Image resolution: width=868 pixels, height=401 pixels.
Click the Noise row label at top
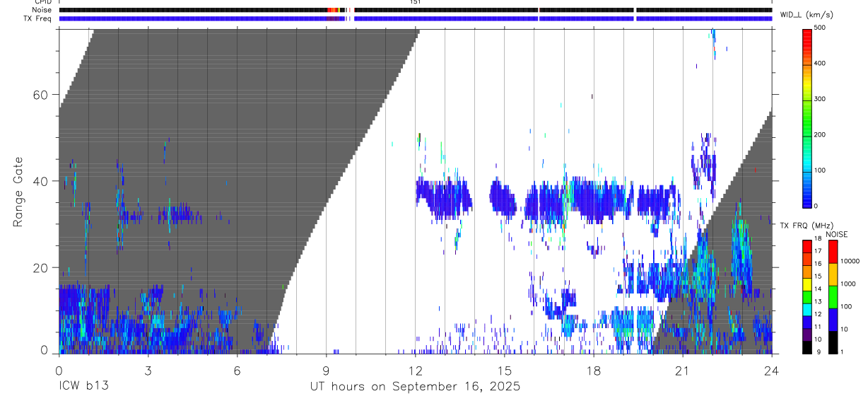(x=40, y=10)
